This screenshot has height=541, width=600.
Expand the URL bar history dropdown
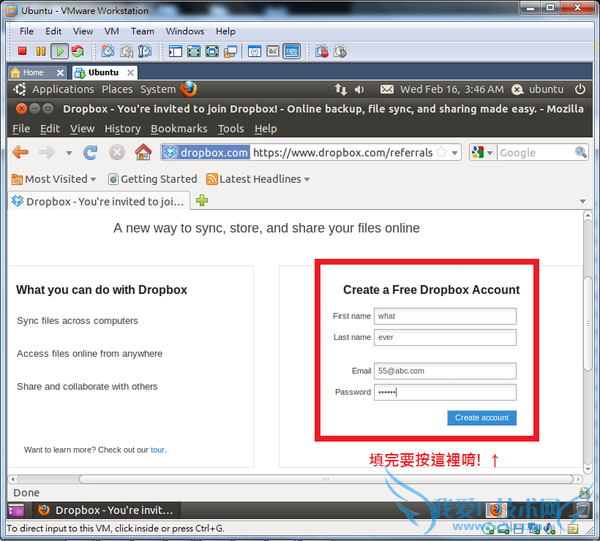pyautogui.click(x=455, y=153)
